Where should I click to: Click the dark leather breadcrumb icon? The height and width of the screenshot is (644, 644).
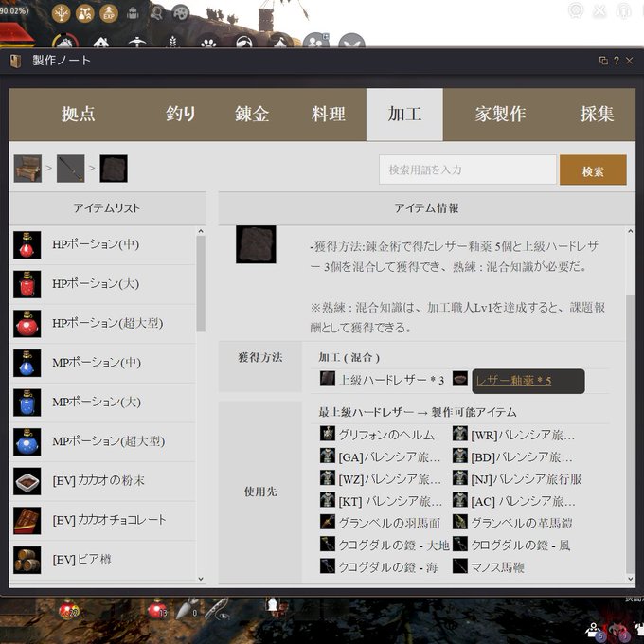coord(114,169)
